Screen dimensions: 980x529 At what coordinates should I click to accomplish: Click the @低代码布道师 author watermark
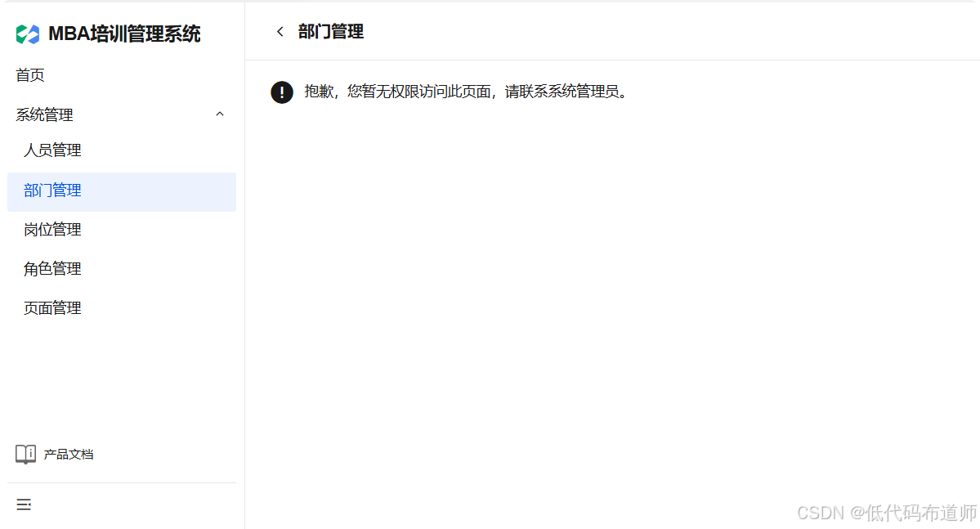click(914, 513)
